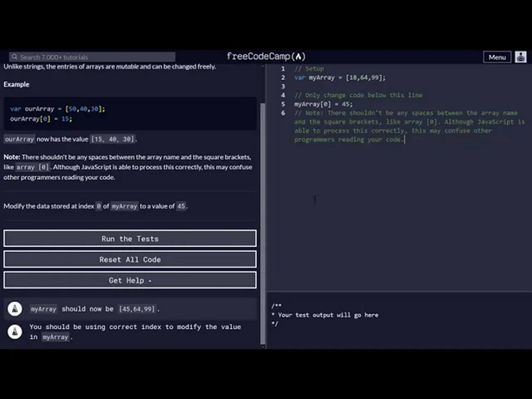The image size is (532, 399).
Task: Click the search magnifier icon
Action: 15,57
